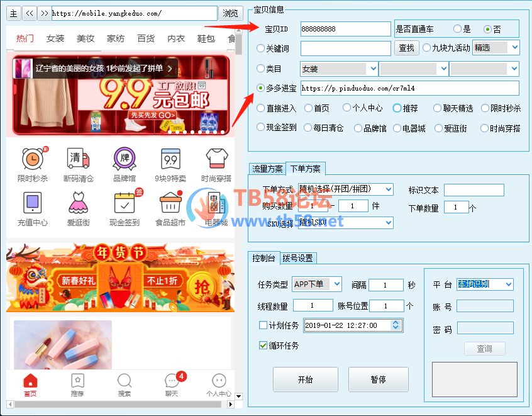Click the browser address bar
Viewport: 532px width, 416px height.
coord(135,13)
